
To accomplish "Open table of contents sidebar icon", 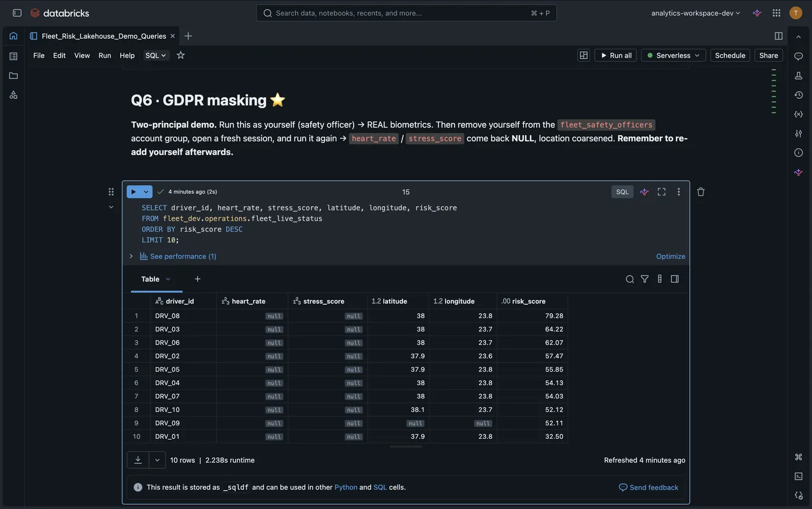I will point(13,56).
